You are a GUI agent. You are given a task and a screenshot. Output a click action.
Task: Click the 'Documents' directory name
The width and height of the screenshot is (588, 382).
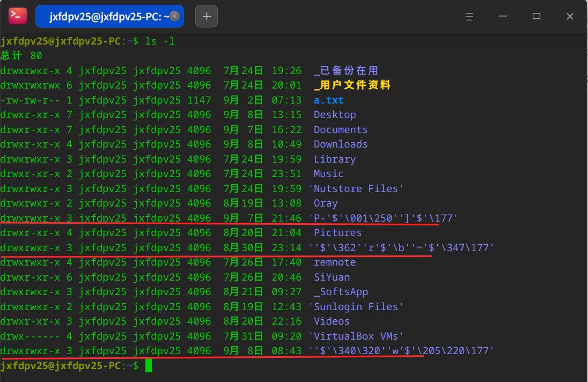click(341, 130)
